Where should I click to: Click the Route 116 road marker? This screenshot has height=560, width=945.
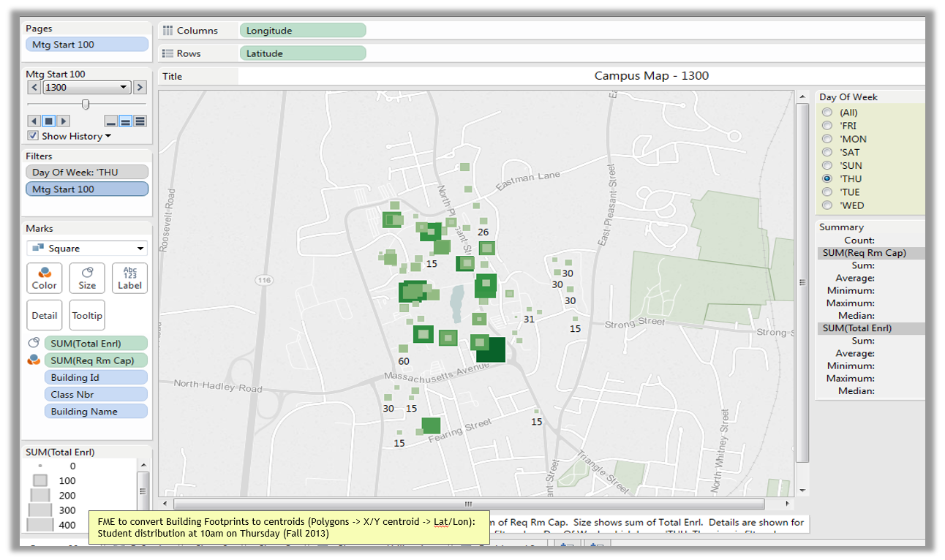[264, 280]
